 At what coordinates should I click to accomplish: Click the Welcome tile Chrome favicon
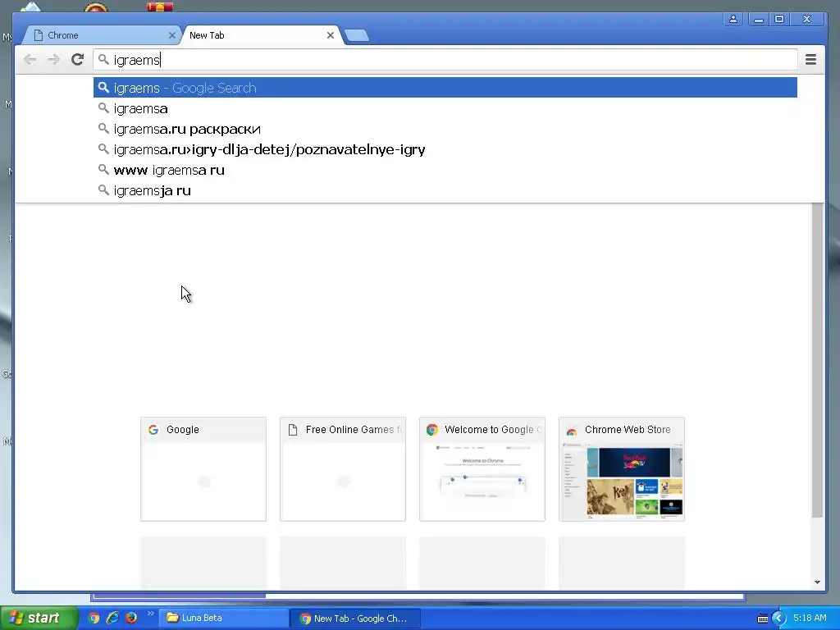point(432,430)
